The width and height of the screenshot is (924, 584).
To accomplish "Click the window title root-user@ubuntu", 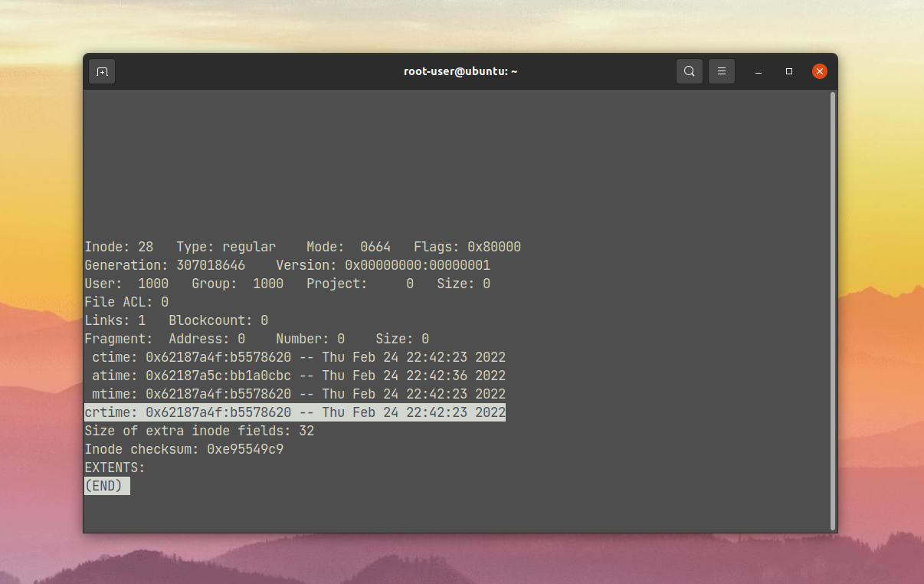I will pyautogui.click(x=460, y=71).
